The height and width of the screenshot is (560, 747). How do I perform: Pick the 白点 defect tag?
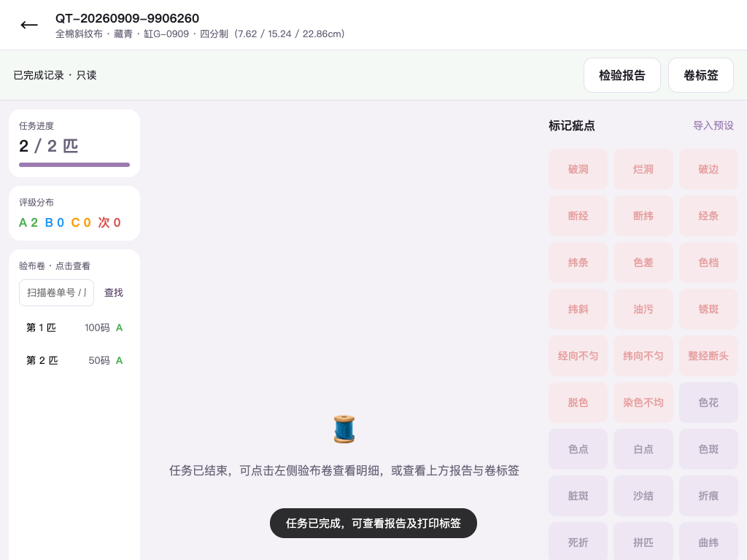coord(643,449)
